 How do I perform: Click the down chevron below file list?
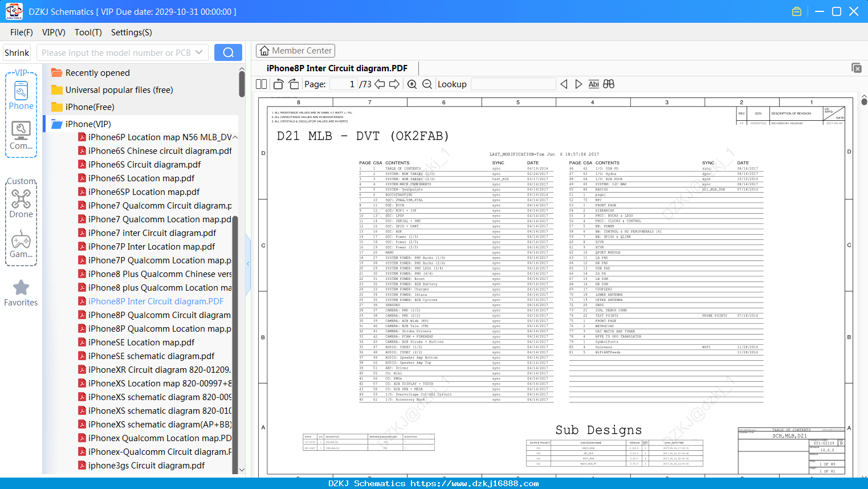tap(242, 470)
